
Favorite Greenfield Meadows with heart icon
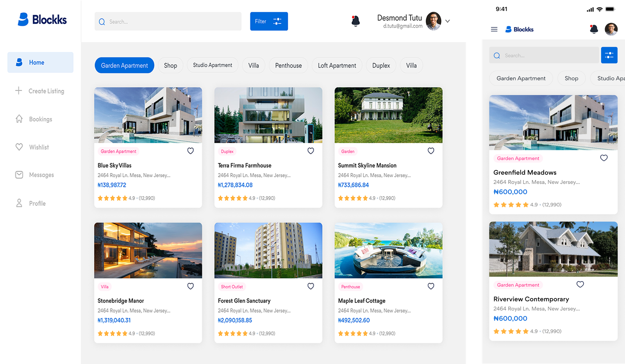tap(604, 158)
